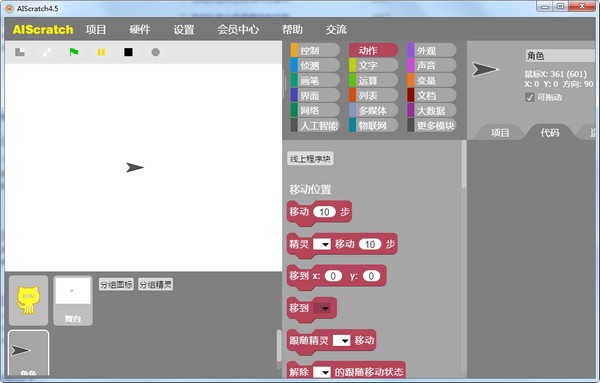Viewport: 600px width, 383px height.
Task: Click steps field in 移动 10 步 block
Action: point(324,212)
